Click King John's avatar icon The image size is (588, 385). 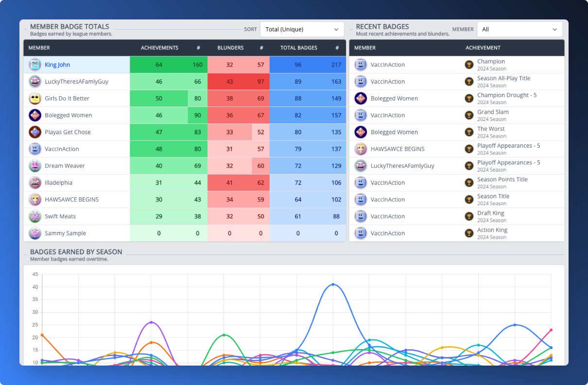(x=35, y=65)
